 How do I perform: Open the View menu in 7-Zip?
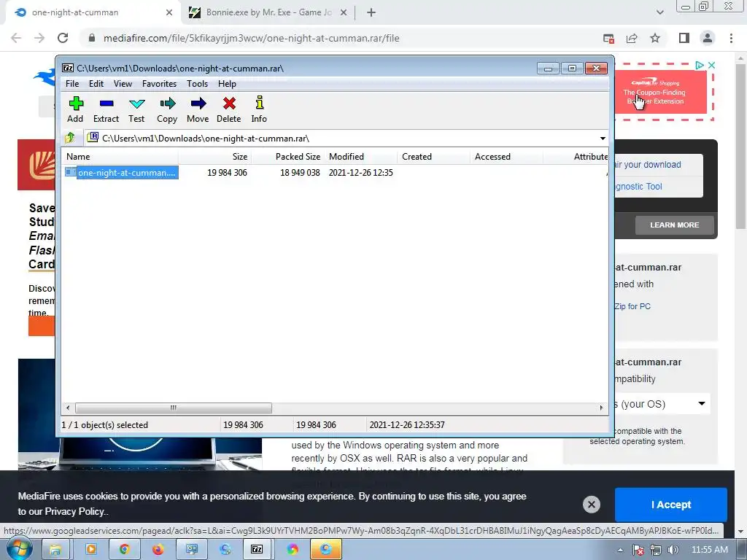(123, 84)
